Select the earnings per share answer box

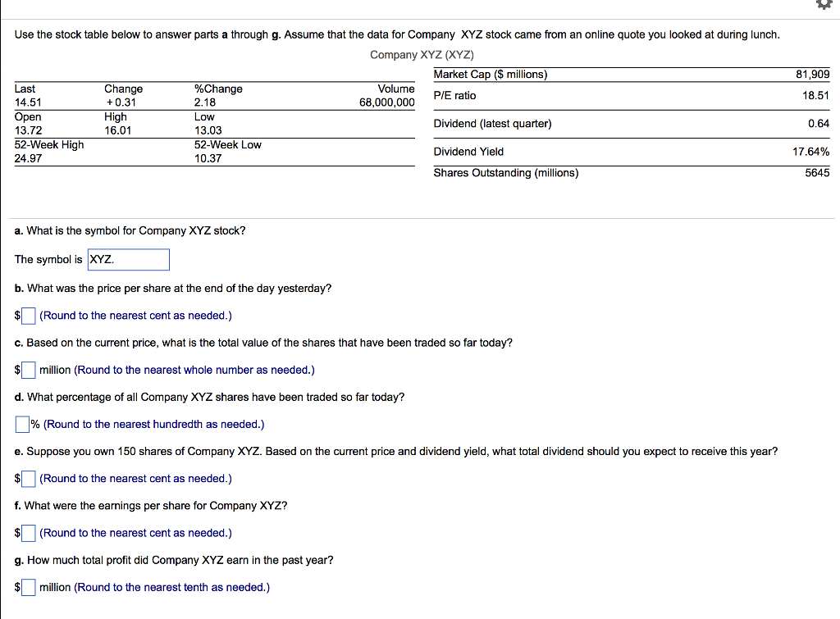[29, 534]
